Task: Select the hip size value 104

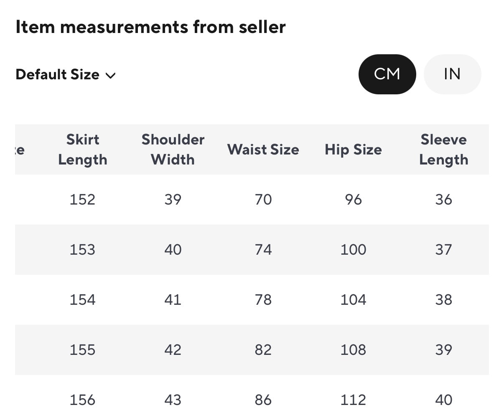Action: click(353, 300)
